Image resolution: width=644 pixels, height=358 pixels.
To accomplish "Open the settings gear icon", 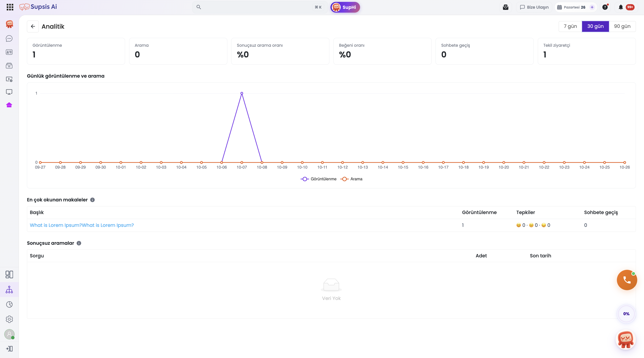I will click(9, 319).
